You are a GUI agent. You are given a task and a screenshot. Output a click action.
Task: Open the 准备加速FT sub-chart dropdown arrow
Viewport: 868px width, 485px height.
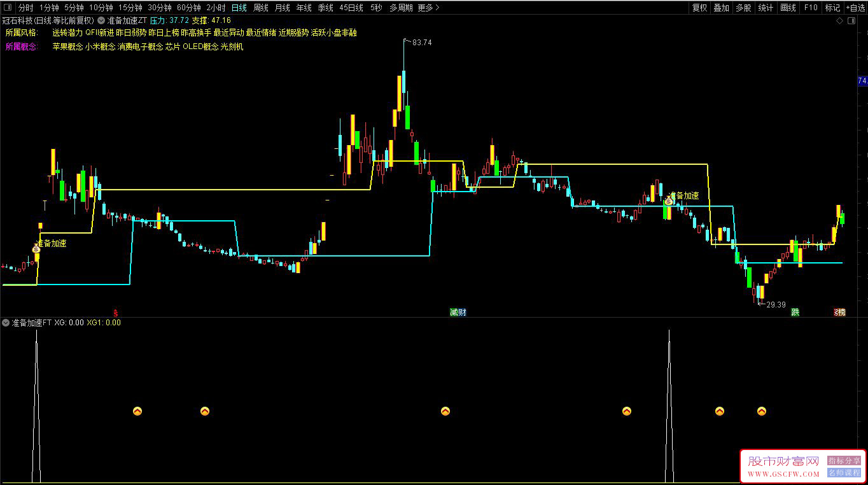[6, 323]
